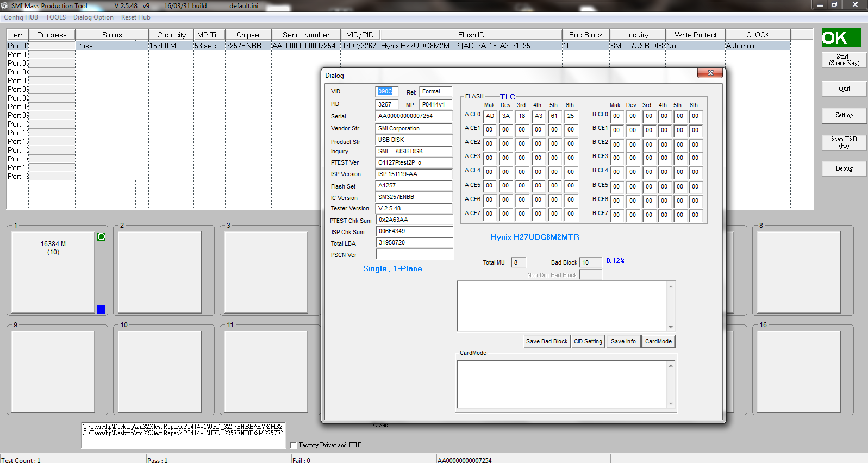Click the Pass status cell for Port 01
This screenshot has width=868, height=463.
click(x=111, y=46)
